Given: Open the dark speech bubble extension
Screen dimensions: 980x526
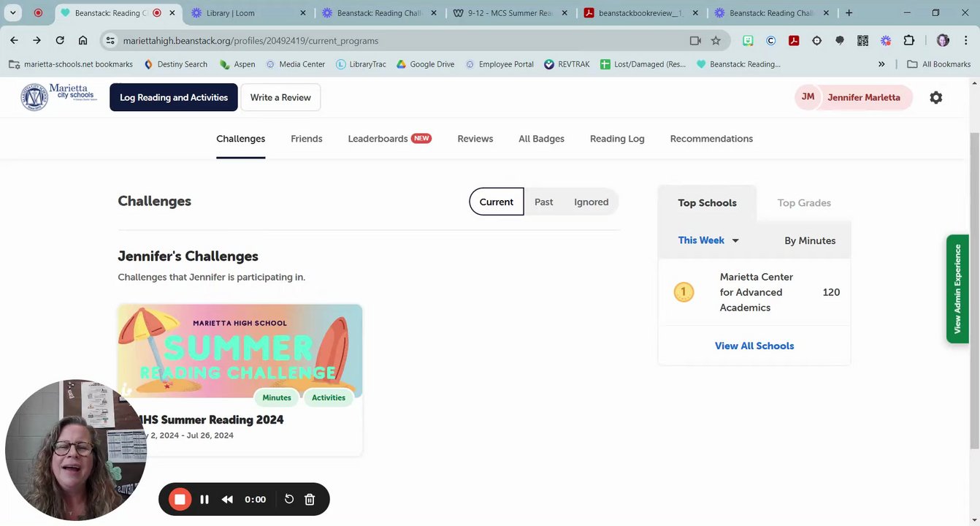Looking at the screenshot, I should point(840,41).
